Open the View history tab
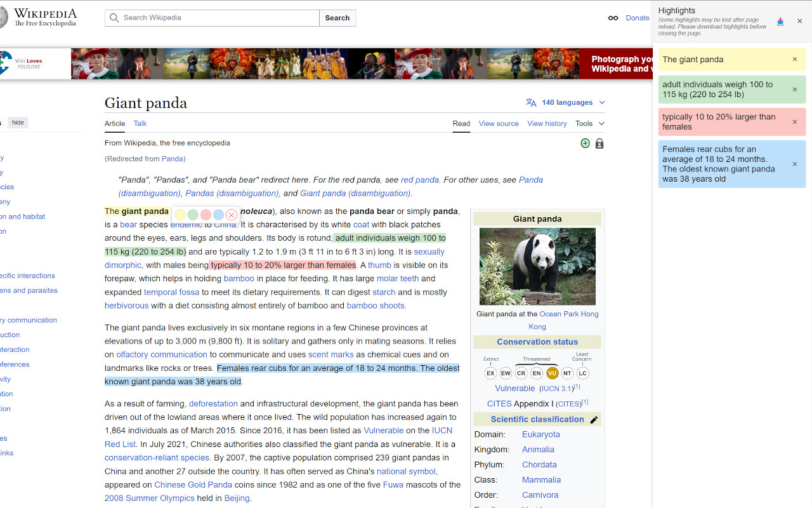Screen dimensions: 812x508 point(547,123)
